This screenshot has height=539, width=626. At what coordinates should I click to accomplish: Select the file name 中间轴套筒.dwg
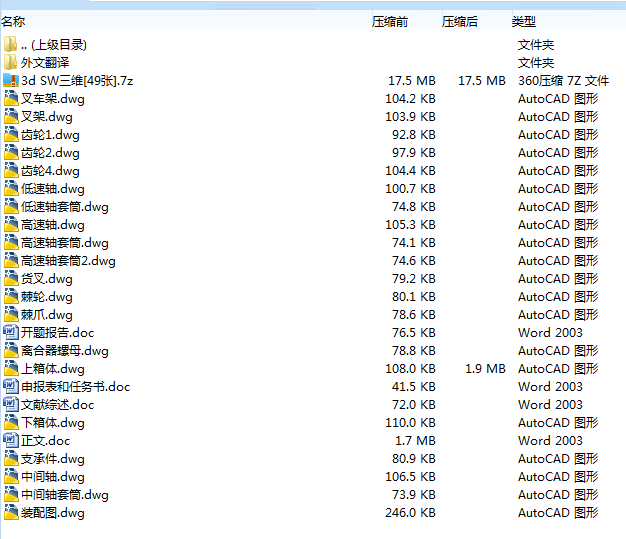pos(65,495)
